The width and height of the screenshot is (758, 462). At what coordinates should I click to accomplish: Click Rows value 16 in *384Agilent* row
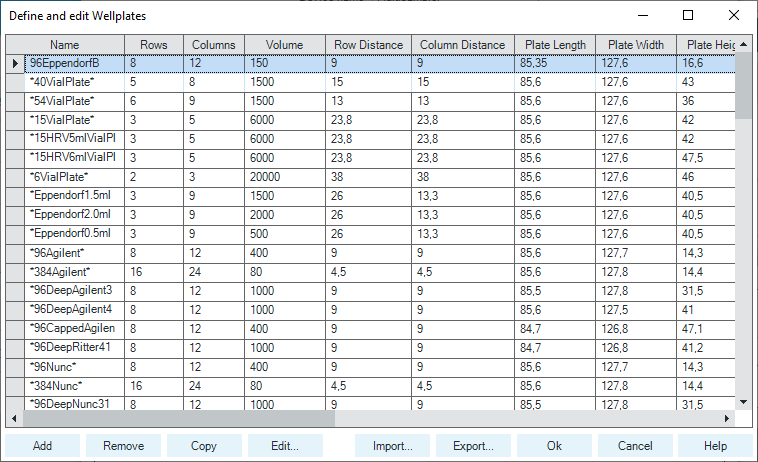pos(154,272)
